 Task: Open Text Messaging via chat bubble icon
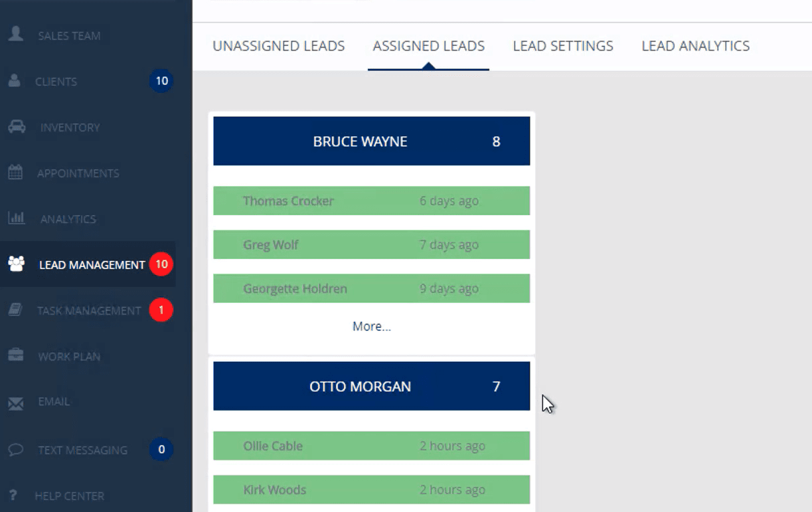tap(15, 450)
